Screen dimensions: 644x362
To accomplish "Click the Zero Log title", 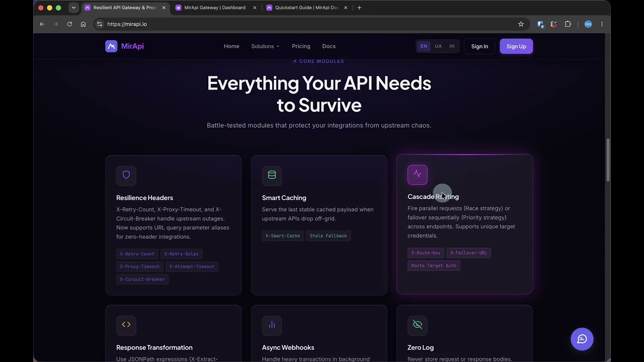I will point(421,347).
